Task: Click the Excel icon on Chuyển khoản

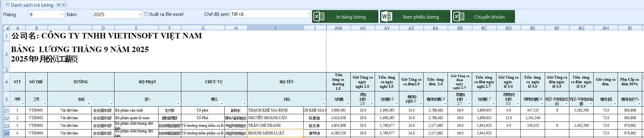Action: [459, 16]
